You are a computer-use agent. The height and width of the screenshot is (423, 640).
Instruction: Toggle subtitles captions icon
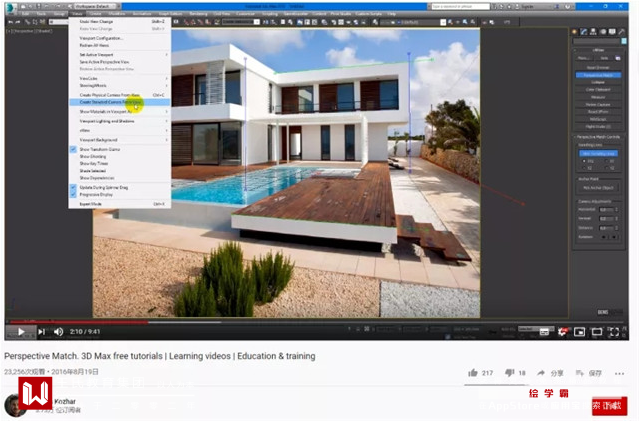544,332
